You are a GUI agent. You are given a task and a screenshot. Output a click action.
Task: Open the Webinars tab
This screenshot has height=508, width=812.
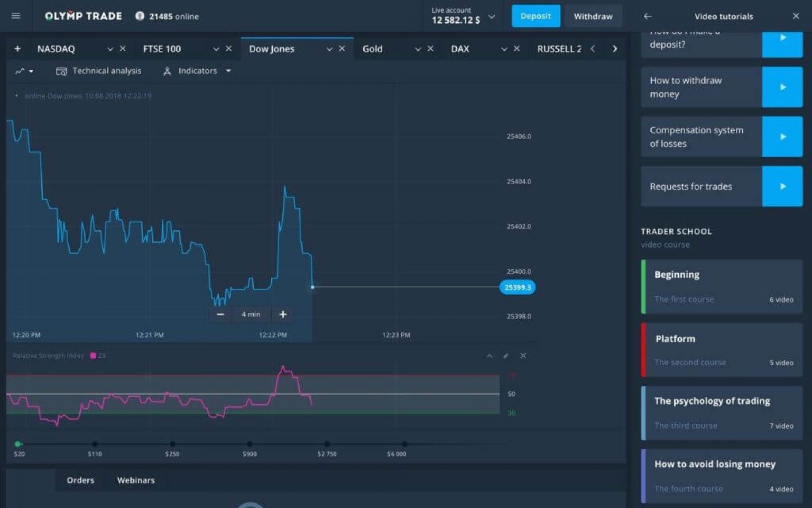136,480
